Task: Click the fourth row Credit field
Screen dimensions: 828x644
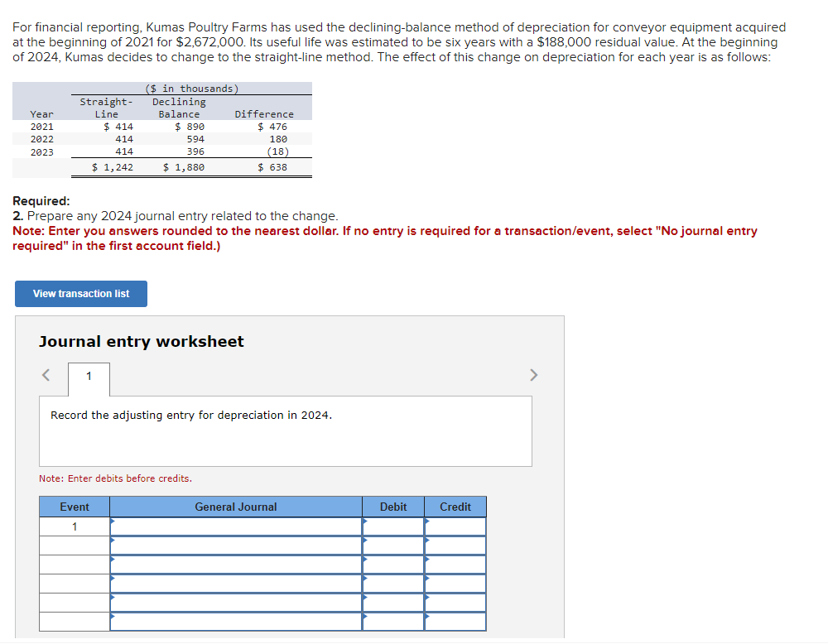Action: click(455, 584)
